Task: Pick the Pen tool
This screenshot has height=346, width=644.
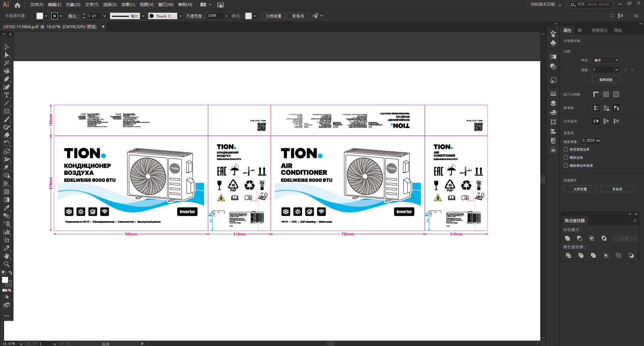Action: point(7,79)
